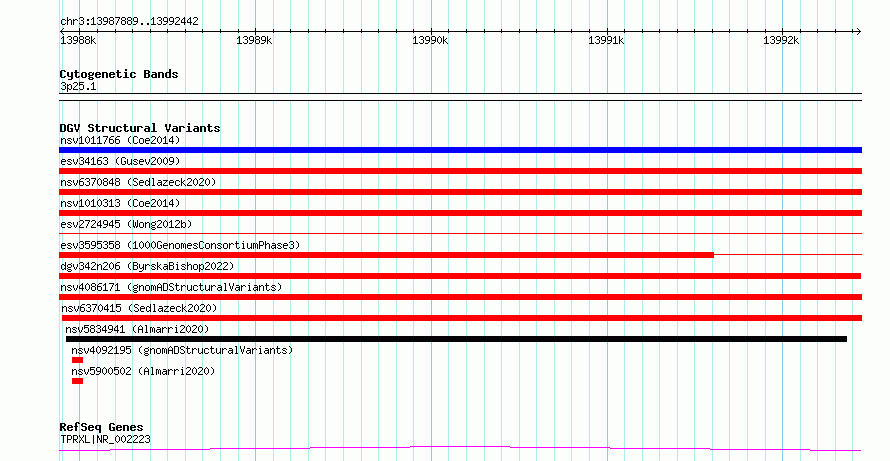Select nsv5834941 (Almarri2020) label

[x=137, y=329]
